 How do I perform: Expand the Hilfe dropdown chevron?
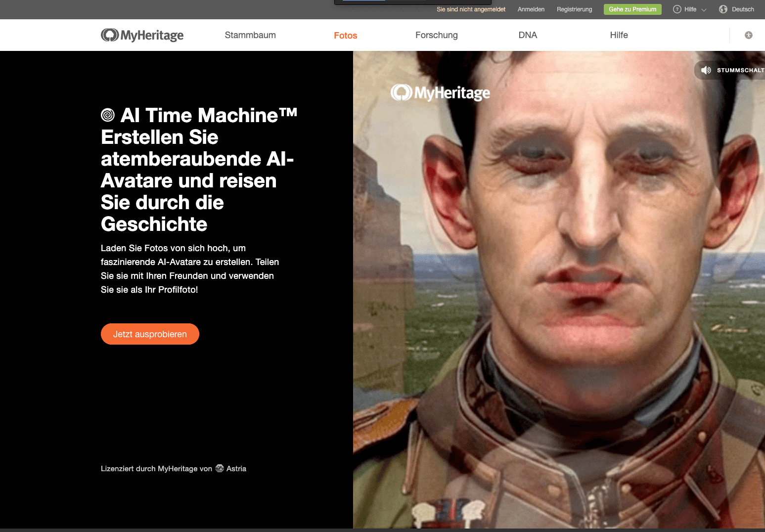pyautogui.click(x=703, y=9)
